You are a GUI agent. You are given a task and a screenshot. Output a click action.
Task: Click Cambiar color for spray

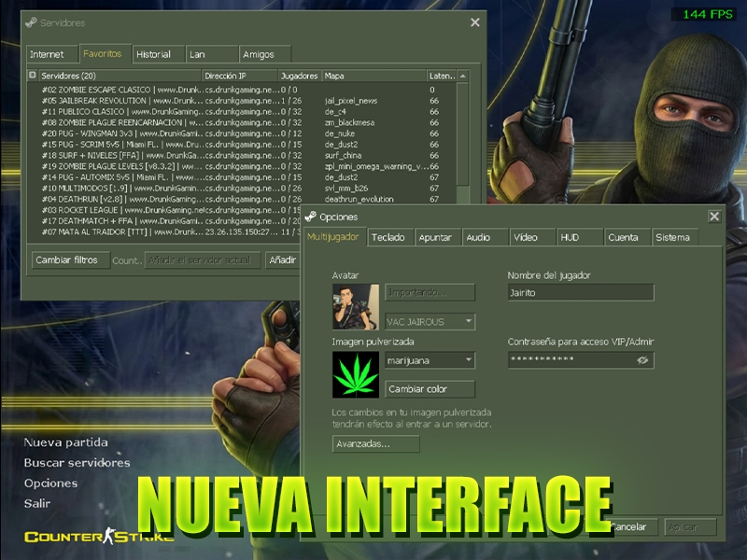tap(430, 389)
